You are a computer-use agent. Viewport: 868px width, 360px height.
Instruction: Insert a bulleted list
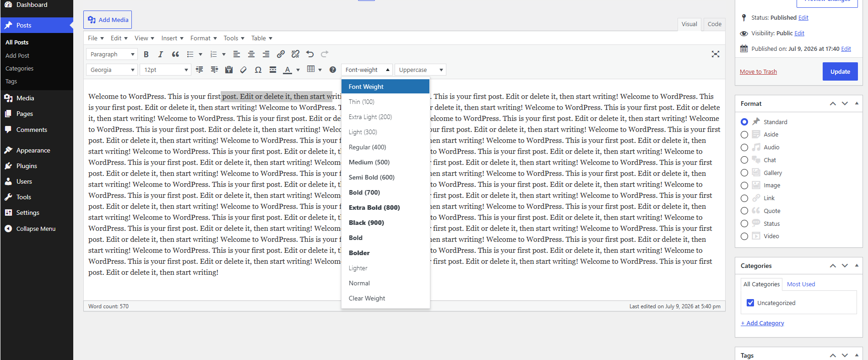coord(190,54)
